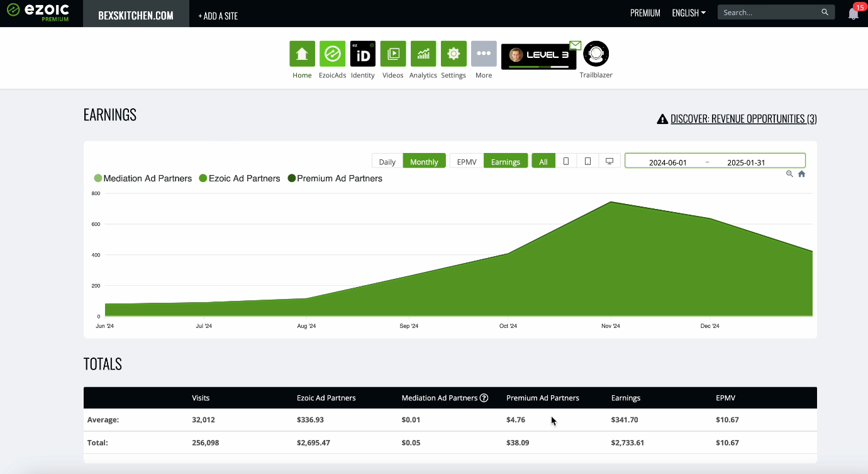868x474 pixels.
Task: Open notifications bell with 15 badge
Action: (854, 13)
